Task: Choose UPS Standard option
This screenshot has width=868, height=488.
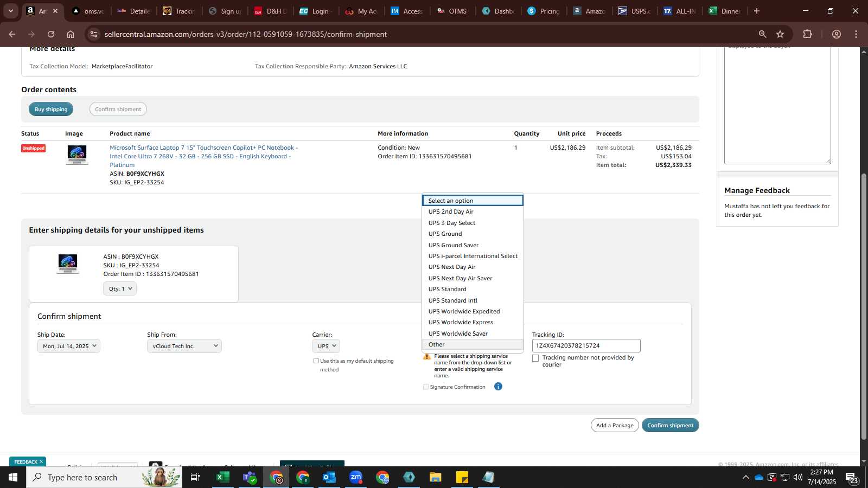Action: coord(473,289)
